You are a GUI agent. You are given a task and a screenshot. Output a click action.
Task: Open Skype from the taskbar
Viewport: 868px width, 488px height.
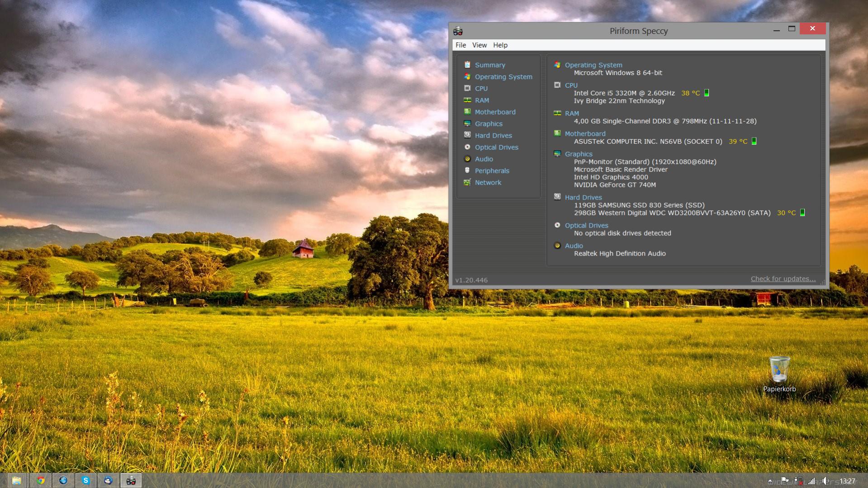click(x=85, y=480)
